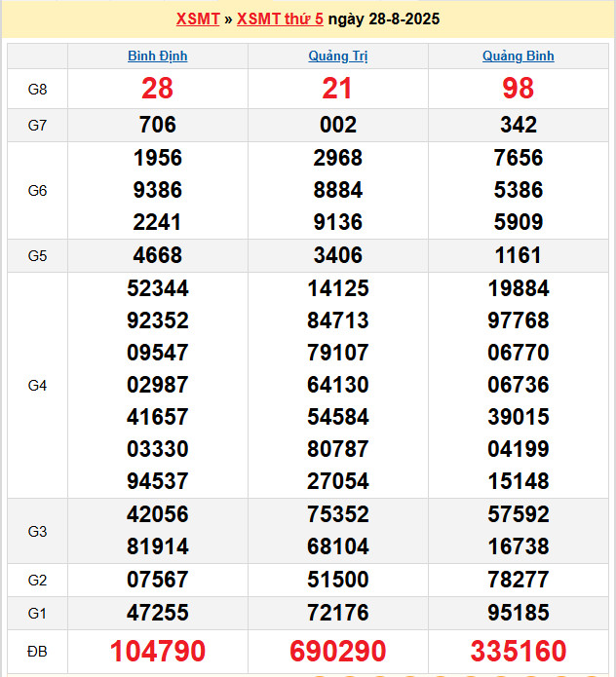Open Quảng Bình province link
The width and height of the screenshot is (616, 677).
point(518,56)
